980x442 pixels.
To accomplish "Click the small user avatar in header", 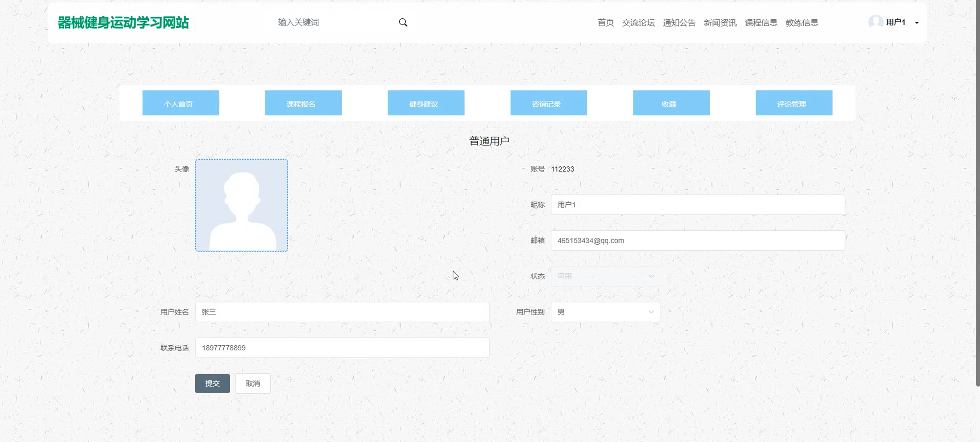I will tap(875, 22).
